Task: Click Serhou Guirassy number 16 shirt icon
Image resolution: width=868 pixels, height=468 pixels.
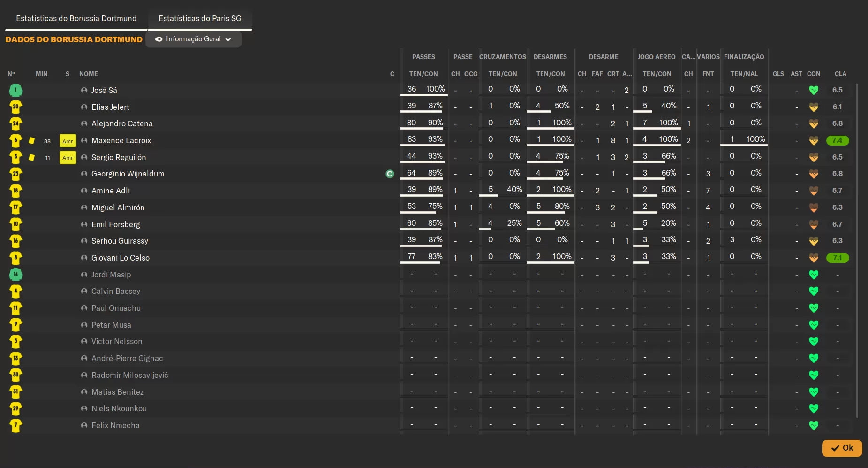Action: point(15,241)
